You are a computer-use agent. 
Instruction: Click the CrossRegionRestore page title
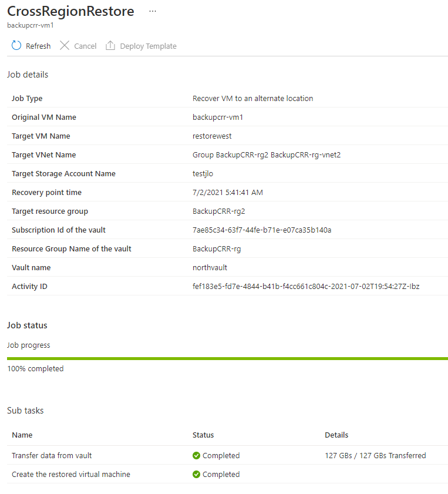click(71, 11)
